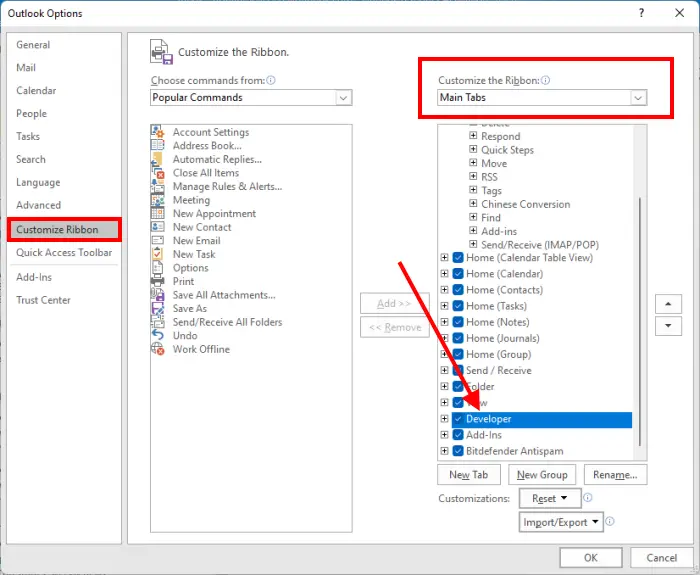Click the Address Book command icon

[x=158, y=145]
